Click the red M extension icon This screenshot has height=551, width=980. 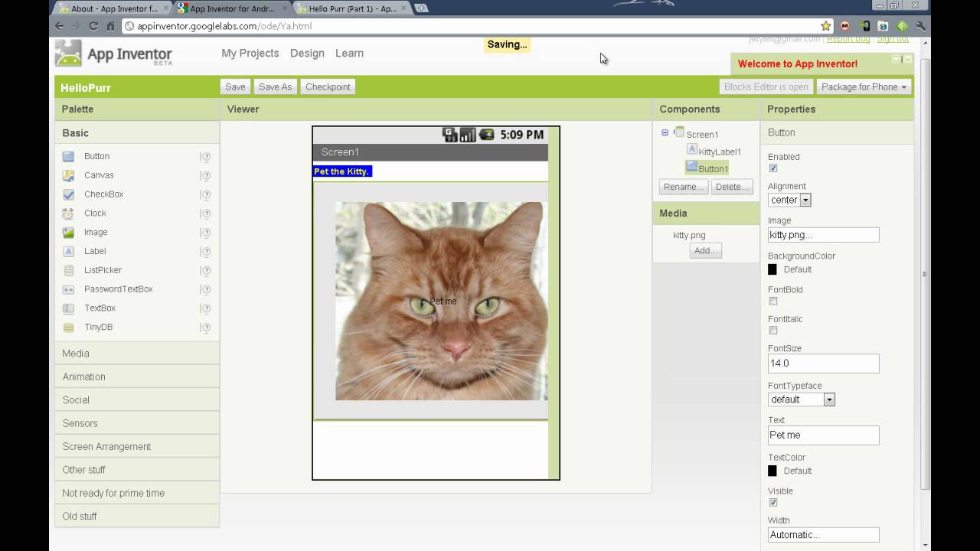(x=845, y=26)
